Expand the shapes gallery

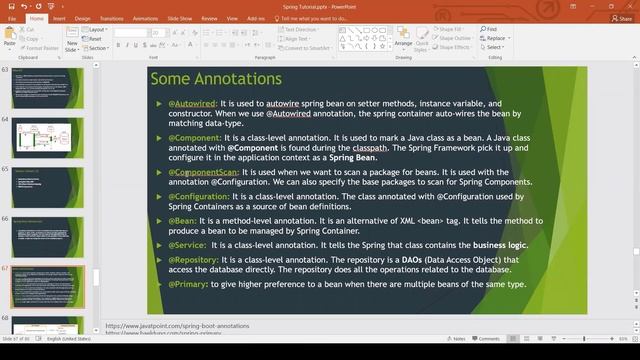[x=390, y=47]
